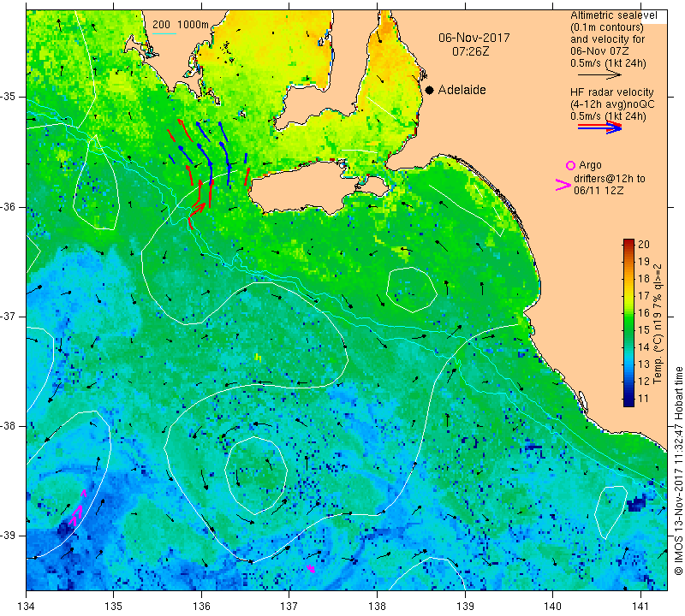This screenshot has height=616, width=685.
Task: Click the cyan 200m depth contour legend line
Action: click(x=164, y=33)
